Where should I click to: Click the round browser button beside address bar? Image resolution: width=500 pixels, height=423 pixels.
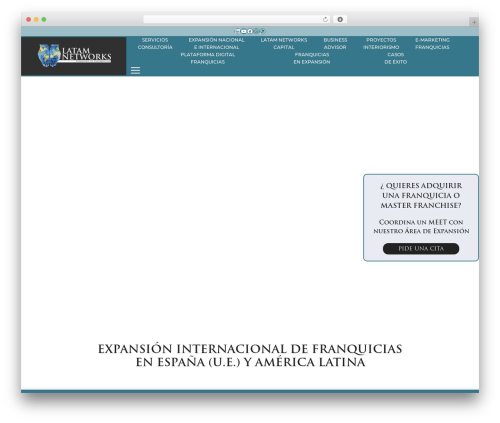click(x=340, y=20)
